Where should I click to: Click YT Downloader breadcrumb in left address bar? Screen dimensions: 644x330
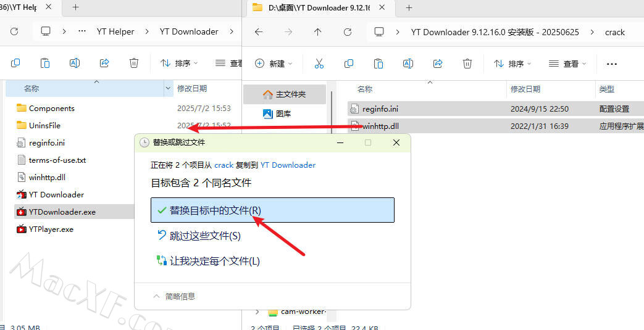tap(189, 31)
